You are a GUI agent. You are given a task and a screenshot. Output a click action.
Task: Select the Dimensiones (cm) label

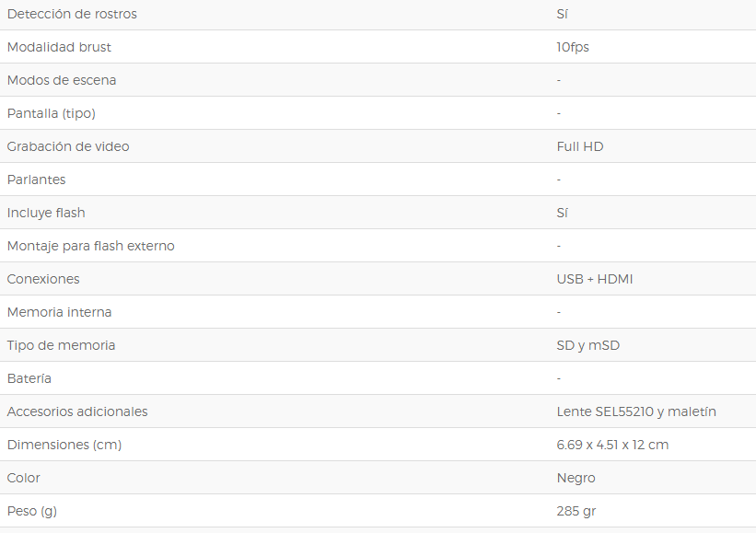click(x=64, y=445)
